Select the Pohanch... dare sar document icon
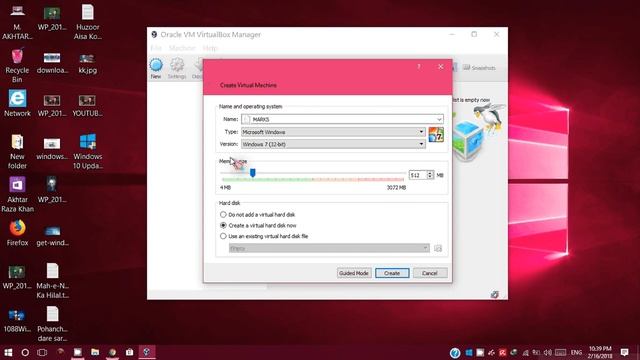The height and width of the screenshot is (360, 640). [x=52, y=324]
